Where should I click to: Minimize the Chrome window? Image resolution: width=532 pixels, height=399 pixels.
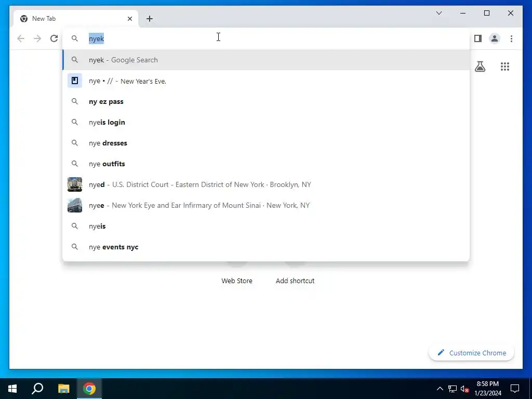point(463,13)
